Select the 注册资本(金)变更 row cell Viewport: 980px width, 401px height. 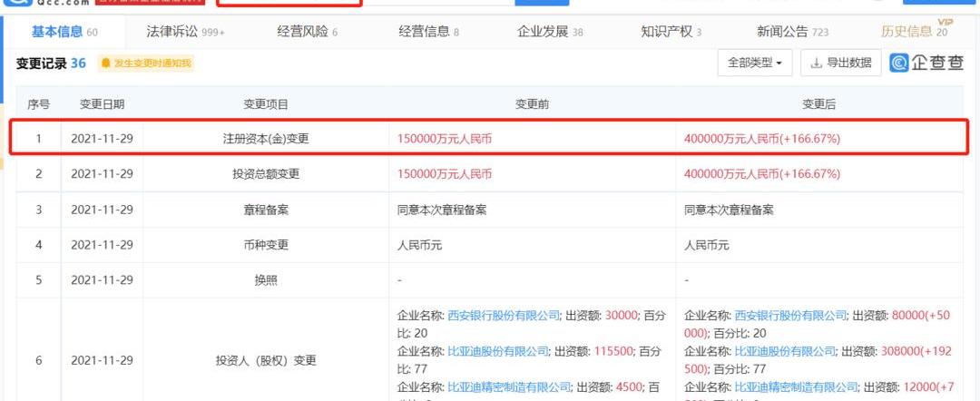pos(266,139)
